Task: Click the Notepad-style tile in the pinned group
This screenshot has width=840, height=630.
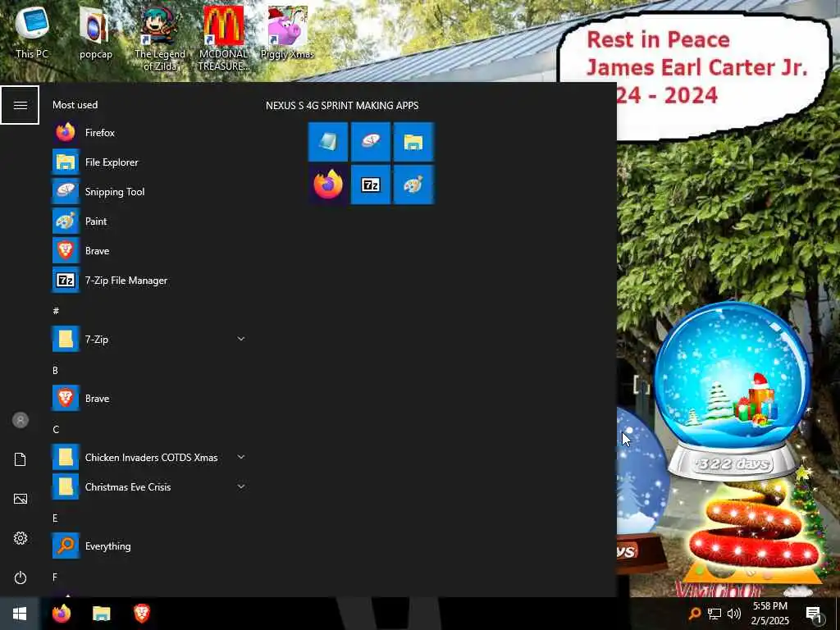Action: pyautogui.click(x=328, y=141)
